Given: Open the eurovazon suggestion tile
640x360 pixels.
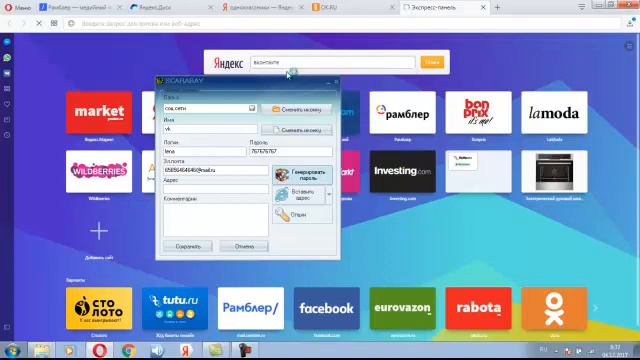Looking at the screenshot, I should click(x=402, y=308).
